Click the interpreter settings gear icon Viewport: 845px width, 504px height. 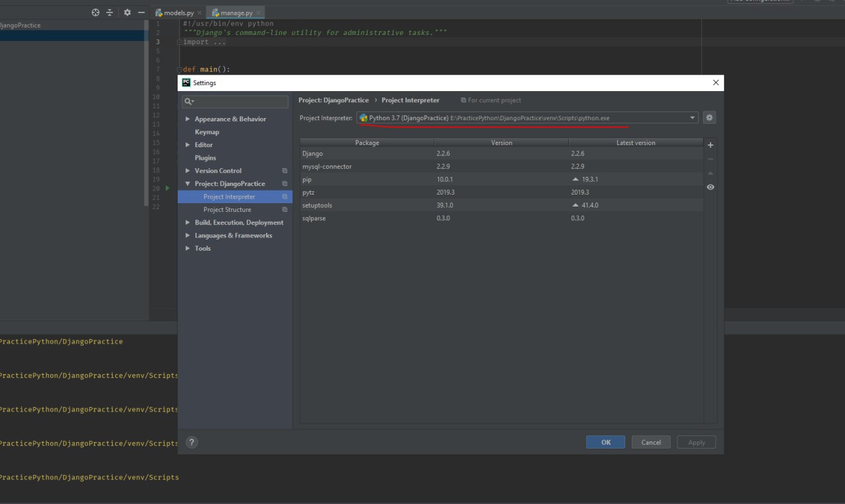pos(710,118)
